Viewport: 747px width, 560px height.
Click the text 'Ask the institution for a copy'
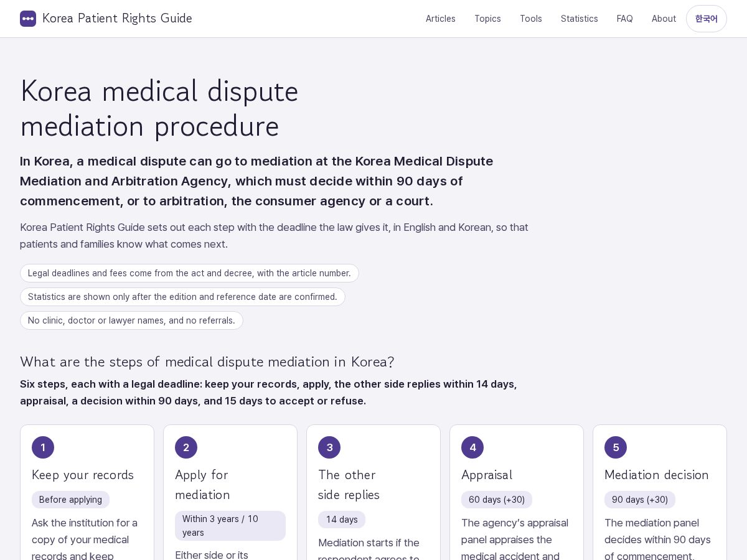point(85,538)
